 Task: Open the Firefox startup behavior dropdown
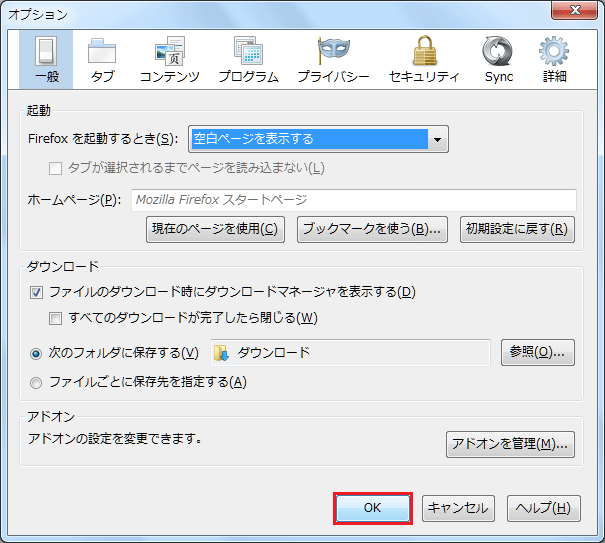[318, 139]
